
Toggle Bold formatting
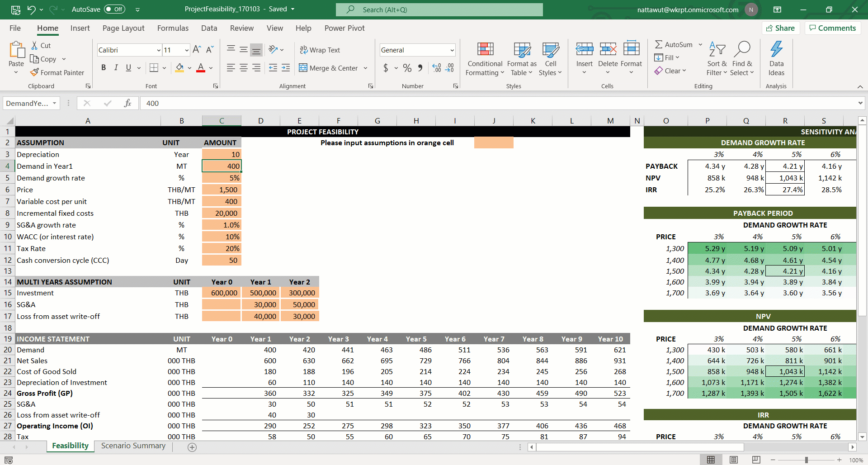click(104, 68)
